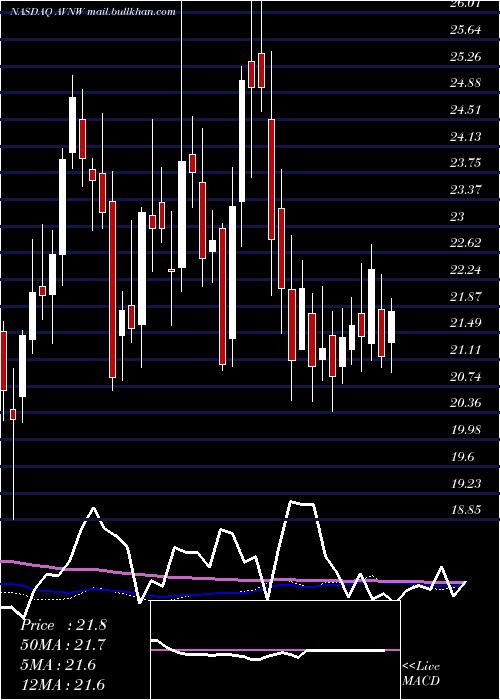Click the 21.49 price axis label
This screenshot has width=500, height=700.
466,323
